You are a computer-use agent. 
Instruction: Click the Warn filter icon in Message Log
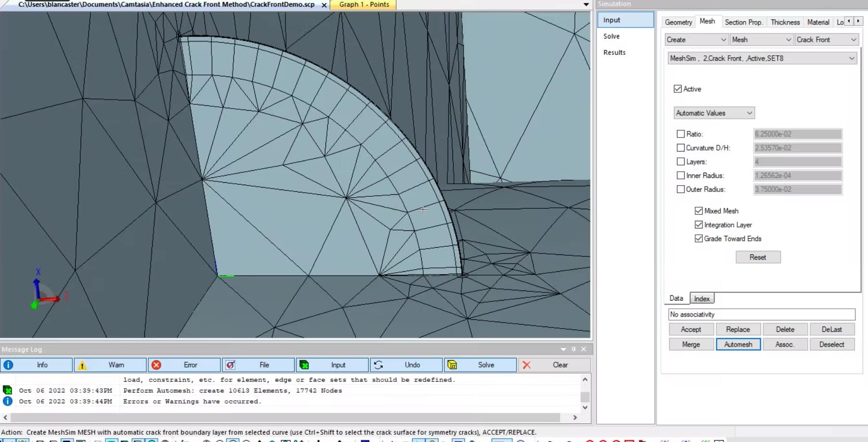coord(82,365)
